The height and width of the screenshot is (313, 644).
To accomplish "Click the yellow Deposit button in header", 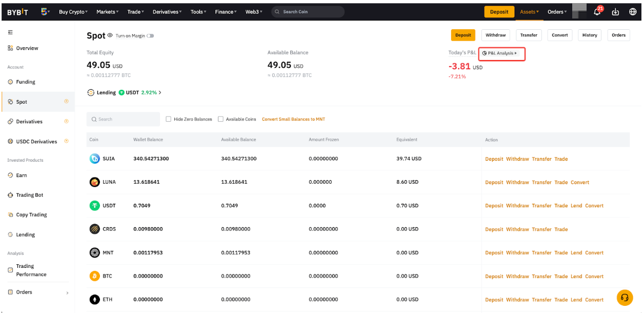I will 499,12.
